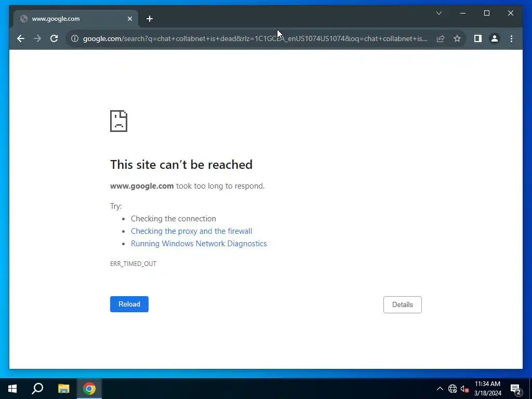The height and width of the screenshot is (399, 532).
Task: Click 'www.google.com took too long' text
Action: [187, 186]
